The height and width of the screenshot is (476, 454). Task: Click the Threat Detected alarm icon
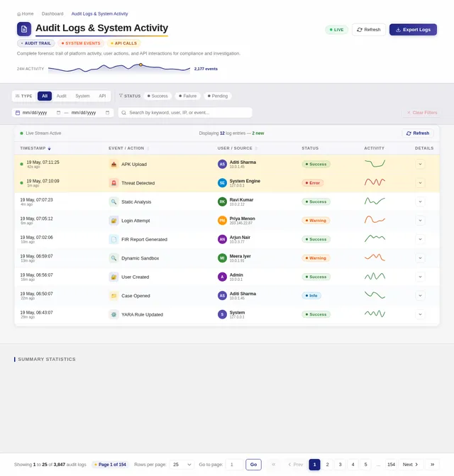(x=113, y=183)
